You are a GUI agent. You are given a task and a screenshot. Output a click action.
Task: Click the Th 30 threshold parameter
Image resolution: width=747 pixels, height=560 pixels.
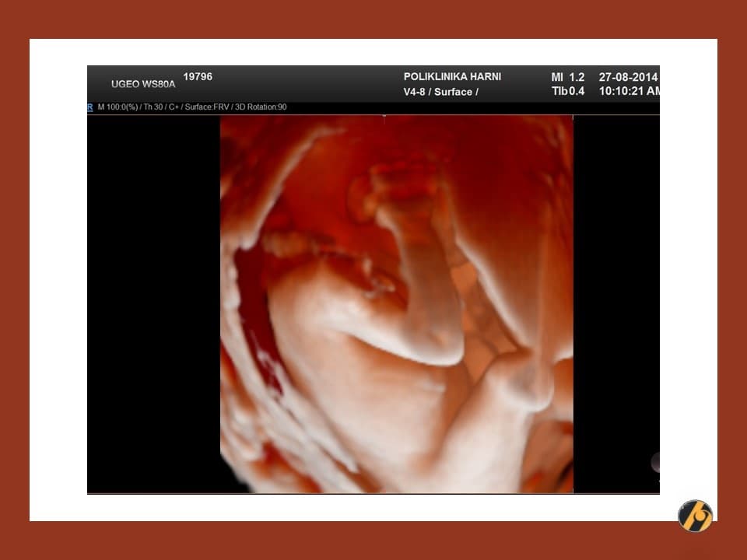pos(152,107)
